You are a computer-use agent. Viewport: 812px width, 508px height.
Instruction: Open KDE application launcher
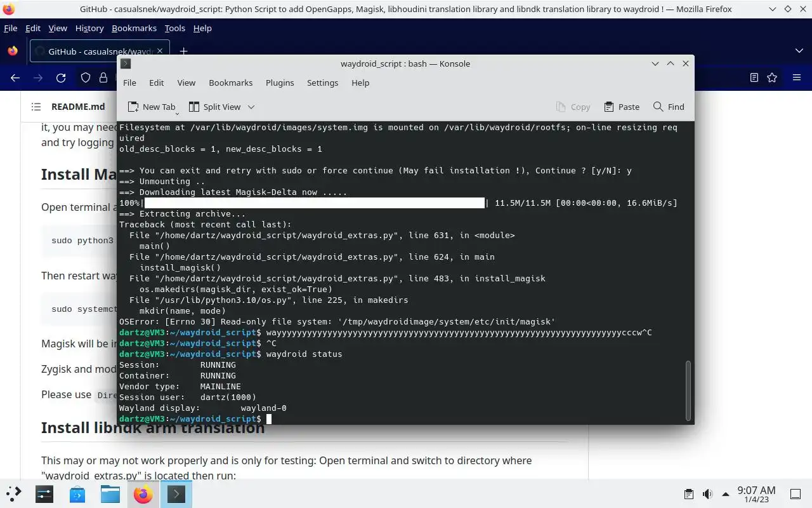pos(14,493)
